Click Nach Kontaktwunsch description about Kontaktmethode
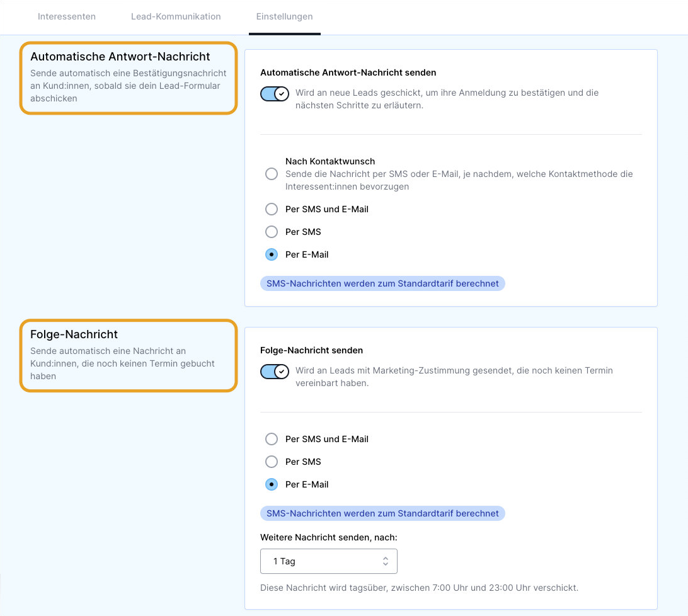The height and width of the screenshot is (616, 688). [459, 180]
